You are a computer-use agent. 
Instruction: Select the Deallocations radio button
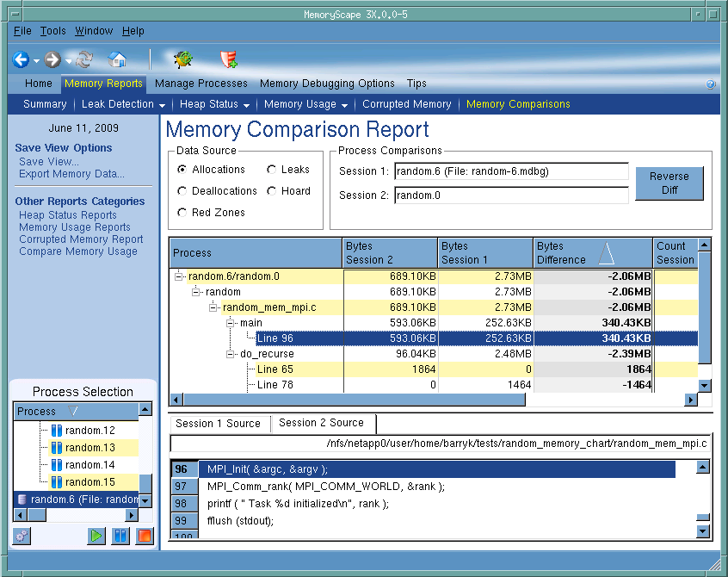[182, 191]
